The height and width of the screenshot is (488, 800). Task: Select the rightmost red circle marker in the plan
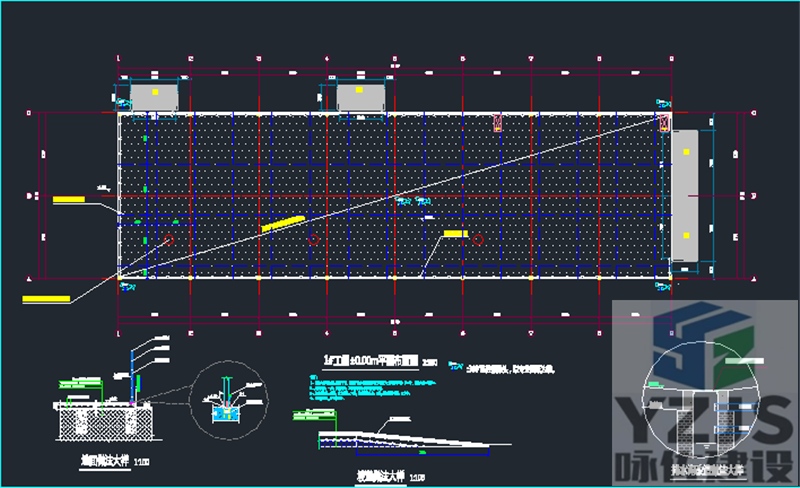pos(478,239)
